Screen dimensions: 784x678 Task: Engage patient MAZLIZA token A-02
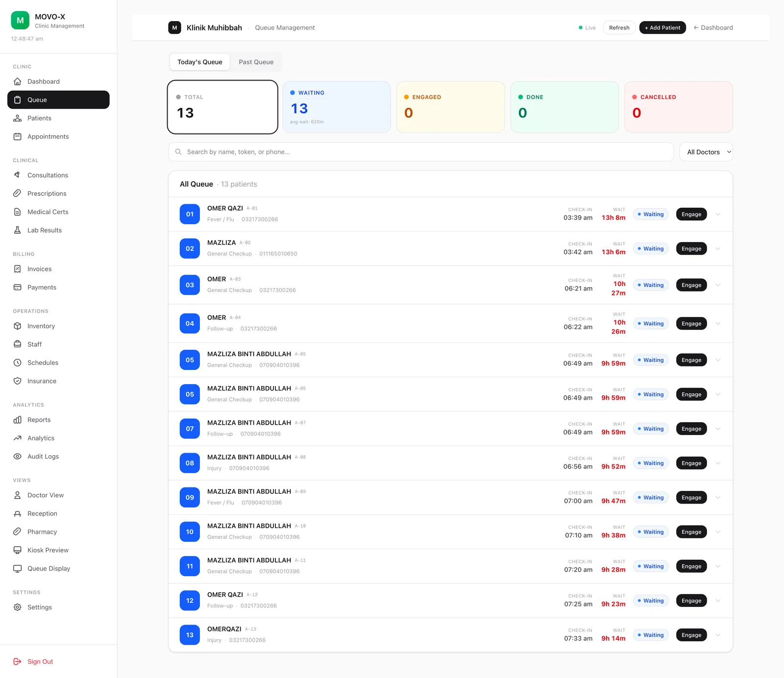(691, 248)
